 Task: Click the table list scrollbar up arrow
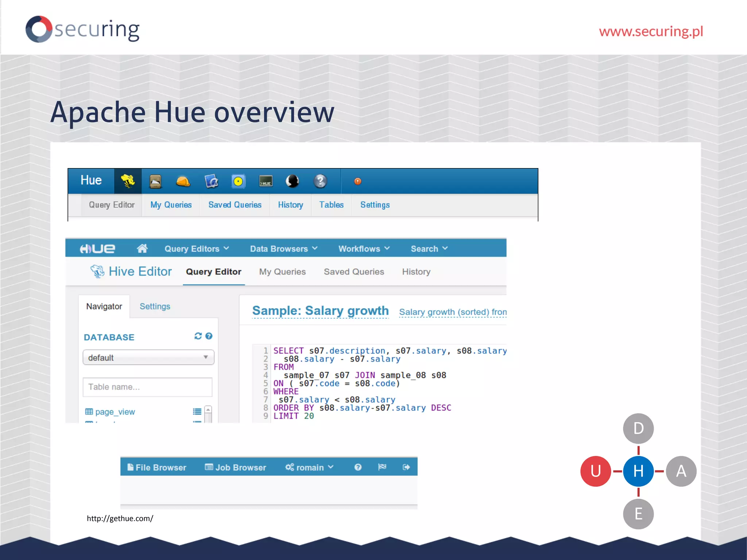pyautogui.click(x=208, y=410)
